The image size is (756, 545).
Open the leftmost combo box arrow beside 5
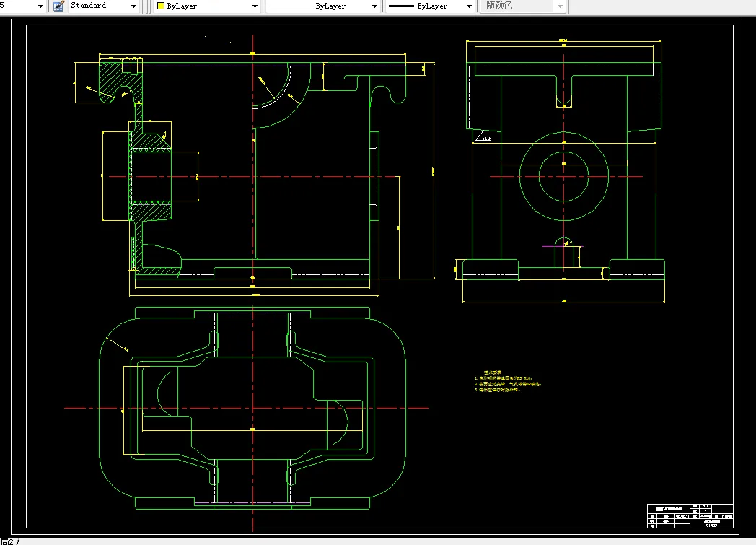point(40,6)
